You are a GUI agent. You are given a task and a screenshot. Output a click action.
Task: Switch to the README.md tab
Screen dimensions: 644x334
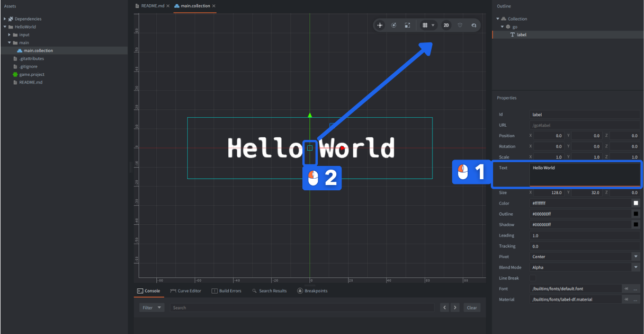[x=152, y=6]
